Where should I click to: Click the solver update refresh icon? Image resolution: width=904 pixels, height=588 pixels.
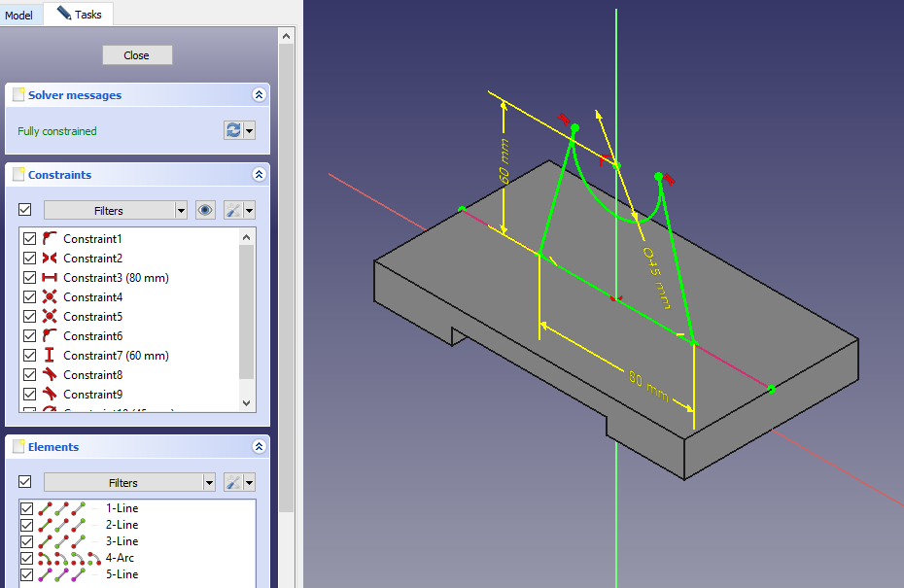click(x=233, y=130)
